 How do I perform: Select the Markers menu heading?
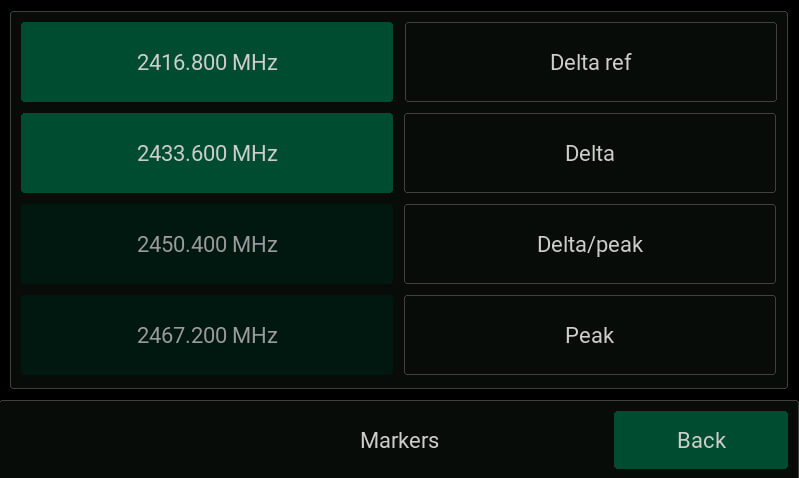click(x=399, y=440)
